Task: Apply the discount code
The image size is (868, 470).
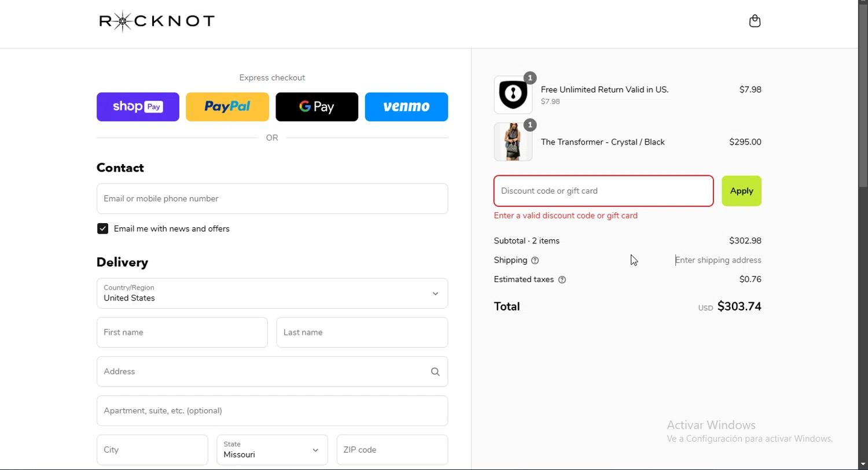Action: [741, 191]
